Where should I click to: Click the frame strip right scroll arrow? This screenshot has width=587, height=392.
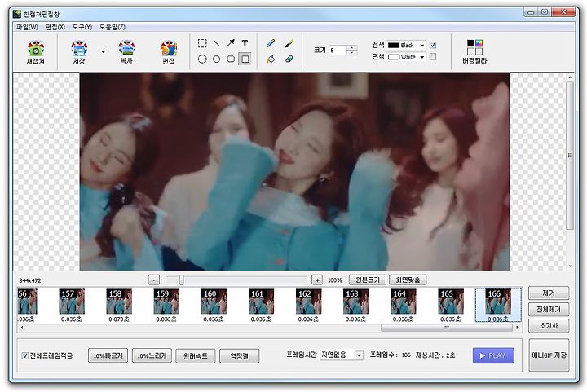pos(518,328)
